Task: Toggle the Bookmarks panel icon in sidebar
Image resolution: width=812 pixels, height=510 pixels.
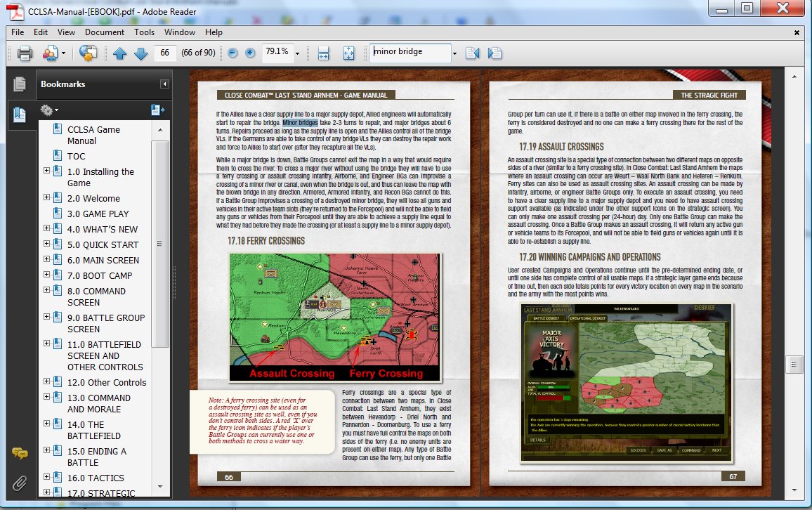Action: (20, 114)
